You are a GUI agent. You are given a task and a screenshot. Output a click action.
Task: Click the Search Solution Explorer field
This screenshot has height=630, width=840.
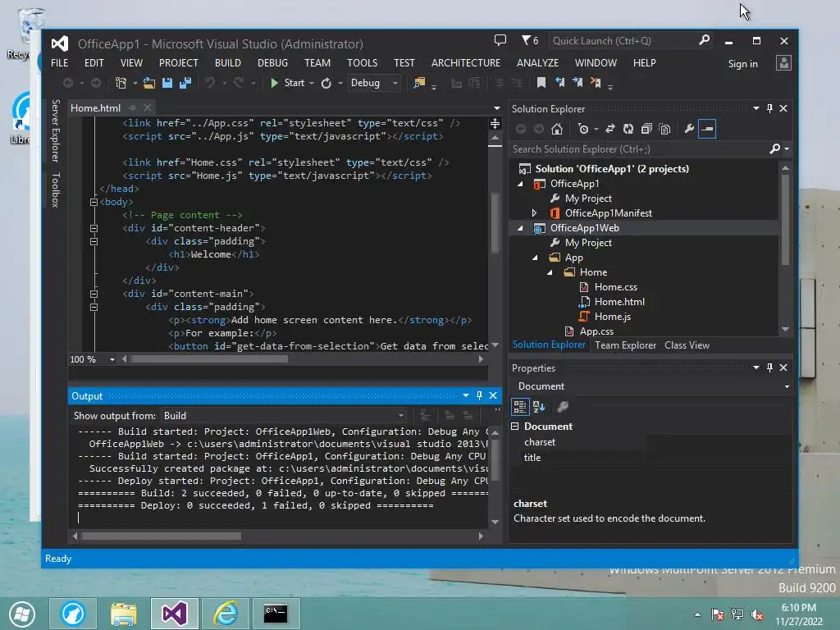coord(639,149)
